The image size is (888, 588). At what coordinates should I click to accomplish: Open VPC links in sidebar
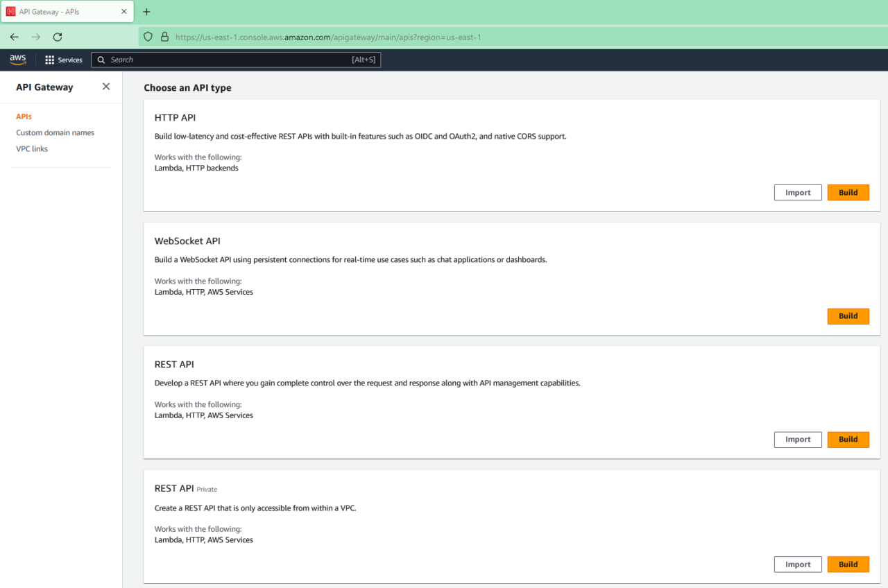point(32,148)
